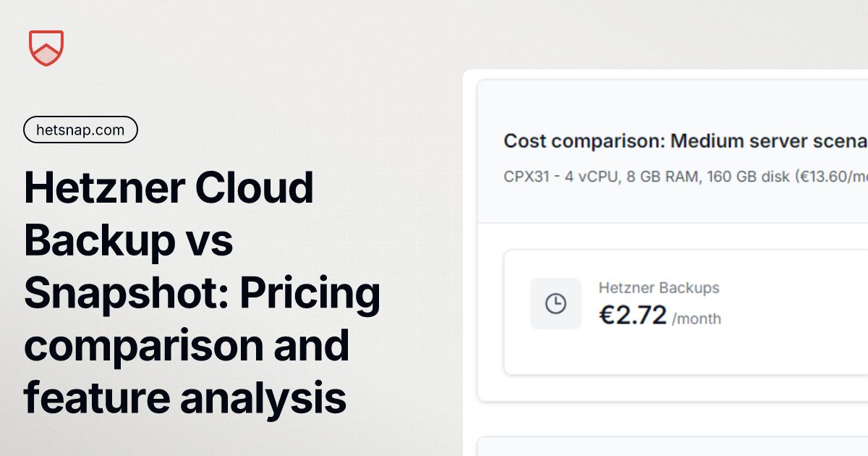Click the "Snapshot: Pricing" headline line
The height and width of the screenshot is (456, 868).
(203, 294)
